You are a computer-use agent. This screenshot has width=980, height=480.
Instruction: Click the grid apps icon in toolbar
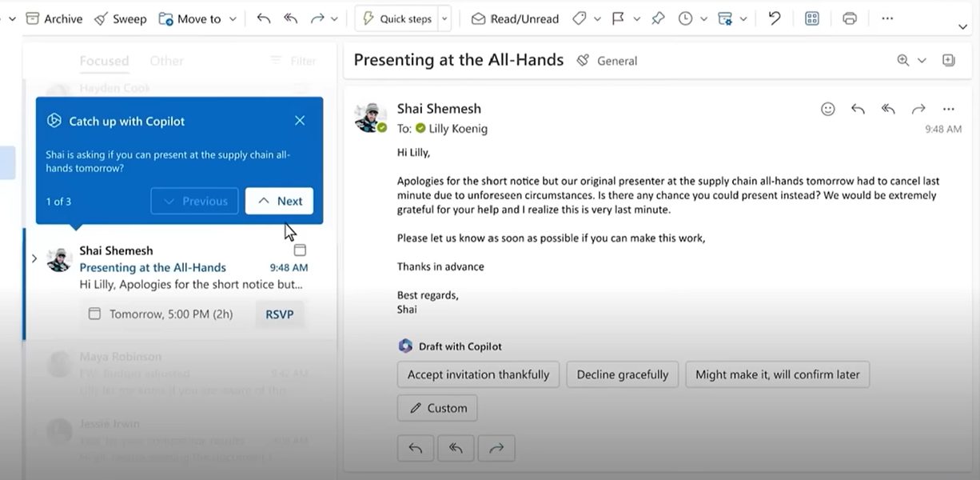pos(812,18)
